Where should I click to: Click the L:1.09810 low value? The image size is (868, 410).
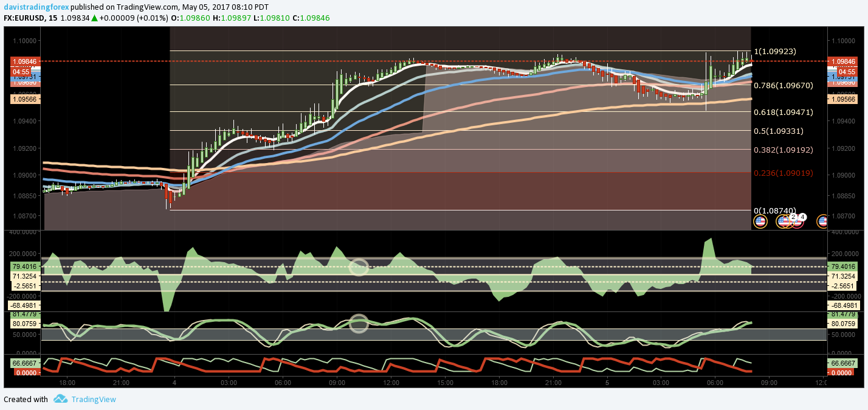[273, 18]
